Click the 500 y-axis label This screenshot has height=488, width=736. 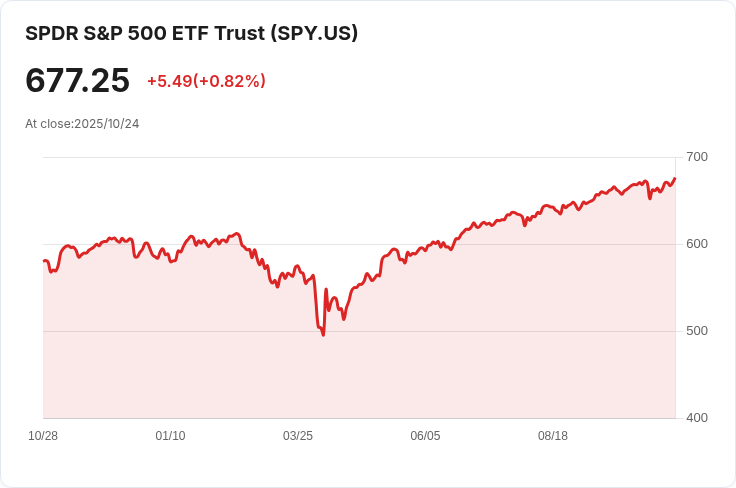click(x=697, y=331)
